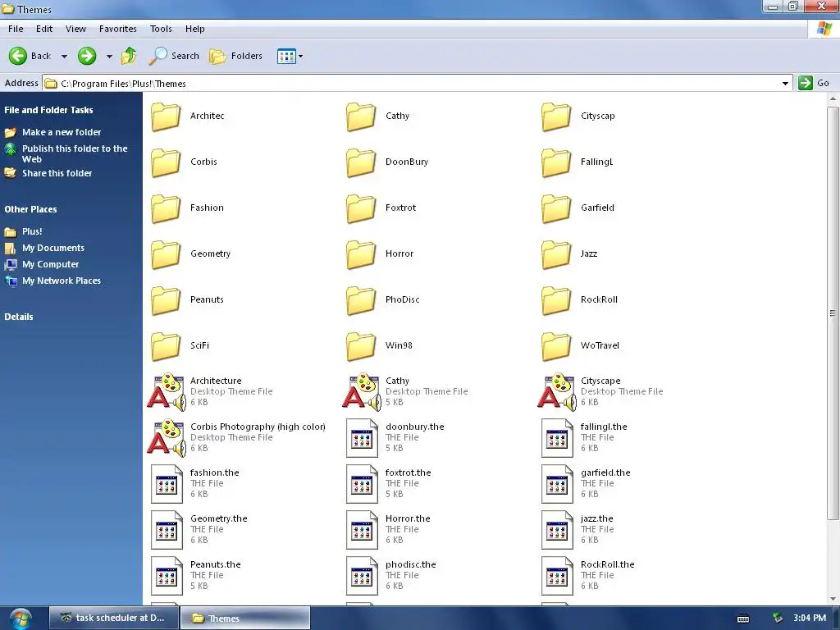Select the FallingL folder icon

pos(556,162)
